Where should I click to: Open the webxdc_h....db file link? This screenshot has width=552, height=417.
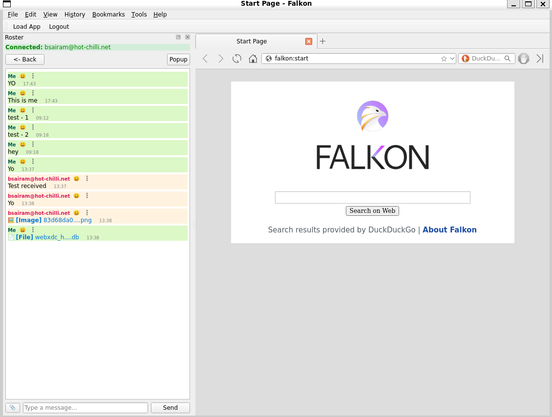click(x=57, y=237)
